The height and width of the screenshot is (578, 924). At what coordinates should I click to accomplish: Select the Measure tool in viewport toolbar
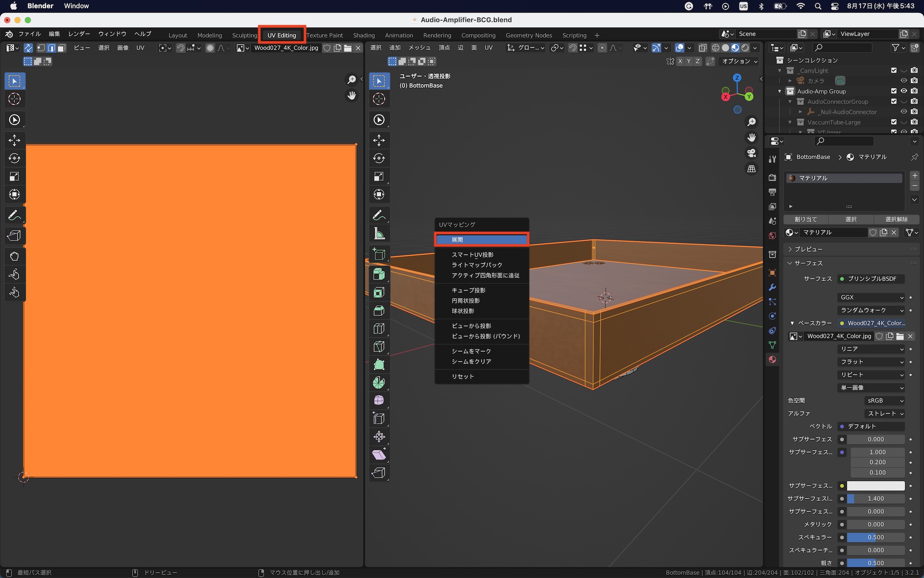click(x=379, y=234)
